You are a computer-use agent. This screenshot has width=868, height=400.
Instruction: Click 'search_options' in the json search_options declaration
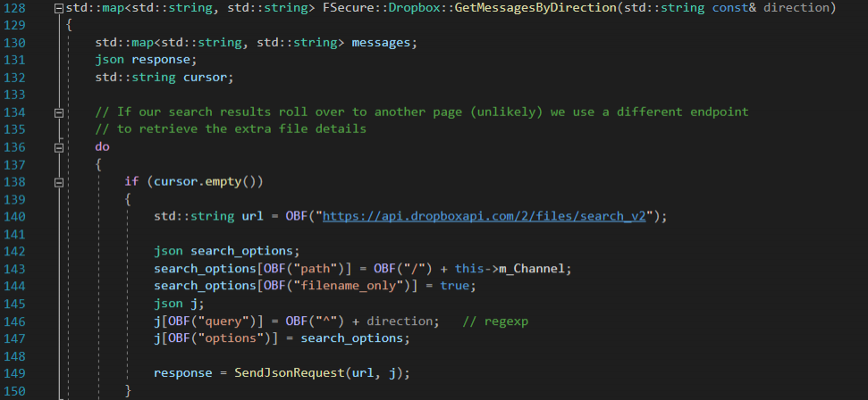[241, 251]
